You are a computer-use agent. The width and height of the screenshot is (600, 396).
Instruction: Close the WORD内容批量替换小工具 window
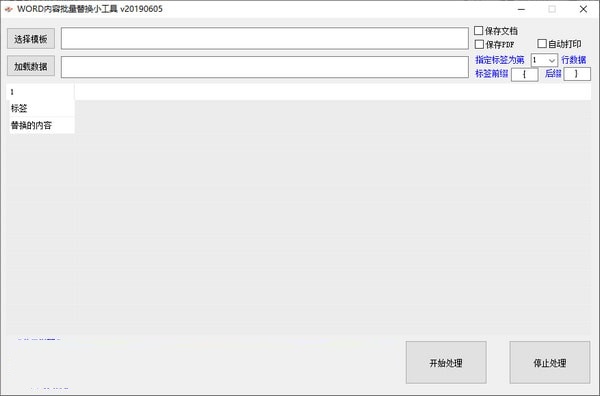[x=583, y=9]
